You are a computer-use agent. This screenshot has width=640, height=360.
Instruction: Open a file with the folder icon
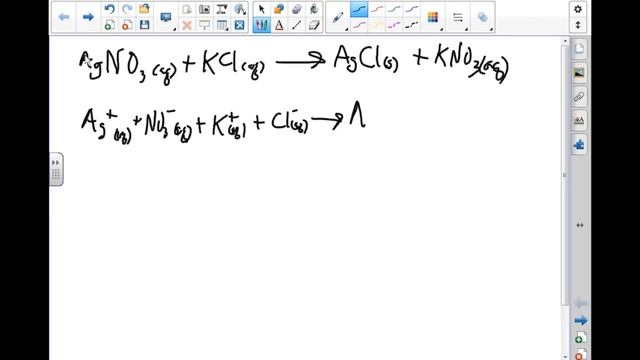pyautogui.click(x=144, y=9)
